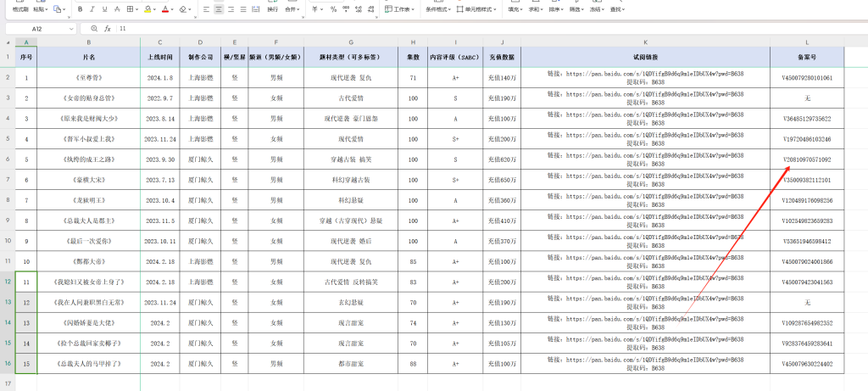Click the magnifier icon beside fx
The height and width of the screenshot is (391, 868).
click(x=94, y=28)
